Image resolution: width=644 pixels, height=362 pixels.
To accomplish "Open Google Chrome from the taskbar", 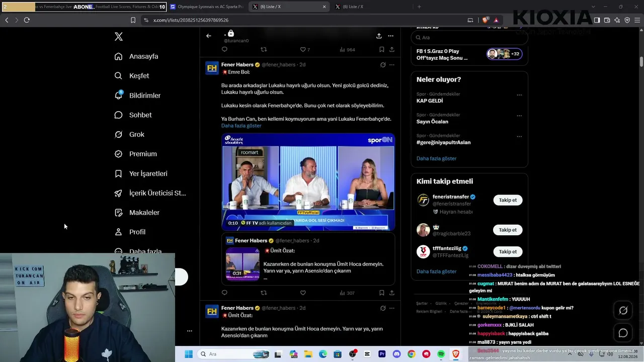I will [x=412, y=354].
